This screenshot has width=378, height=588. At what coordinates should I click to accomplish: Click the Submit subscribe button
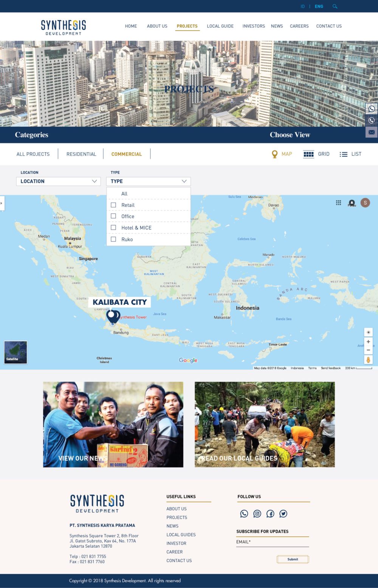[293, 559]
